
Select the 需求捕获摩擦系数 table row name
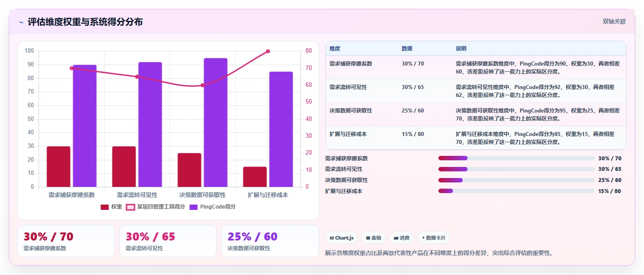pos(351,64)
